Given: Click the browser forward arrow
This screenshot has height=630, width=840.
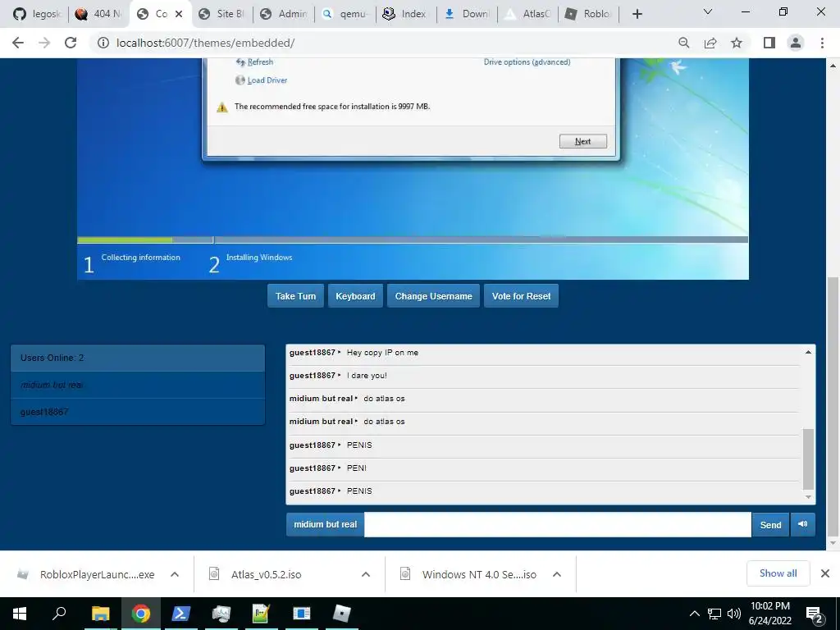Looking at the screenshot, I should coord(44,43).
